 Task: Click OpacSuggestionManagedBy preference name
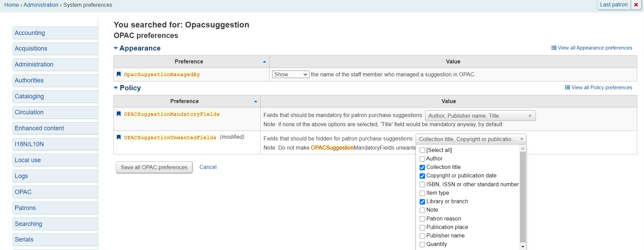coord(162,74)
